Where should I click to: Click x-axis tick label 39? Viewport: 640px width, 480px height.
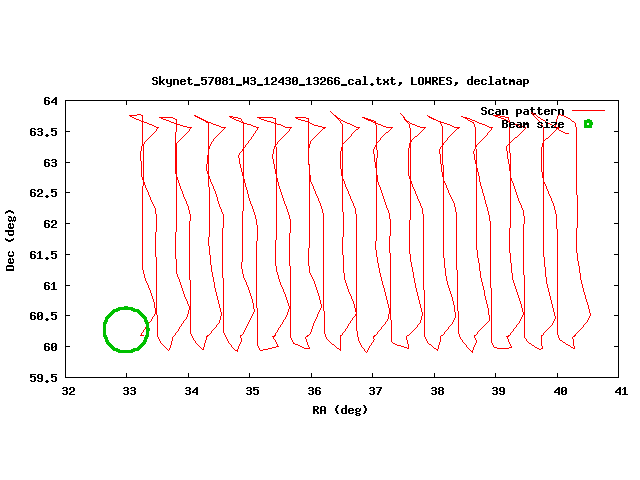498,391
